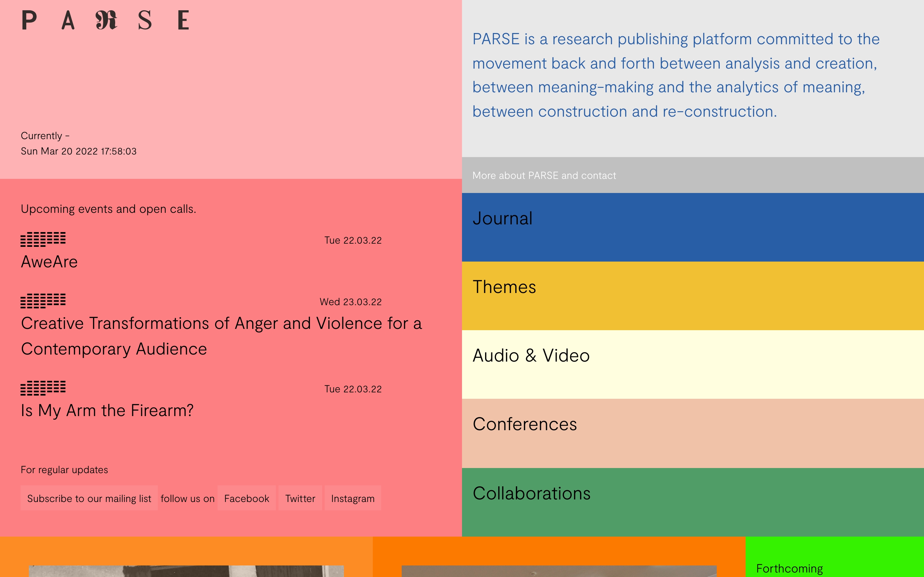Open the AweAre event
The width and height of the screenshot is (924, 577).
(49, 262)
